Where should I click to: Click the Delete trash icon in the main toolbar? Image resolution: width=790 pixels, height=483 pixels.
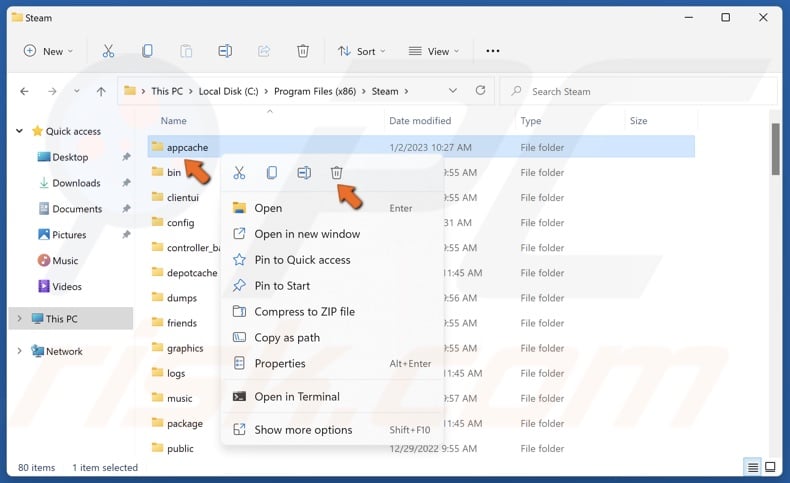coord(303,51)
